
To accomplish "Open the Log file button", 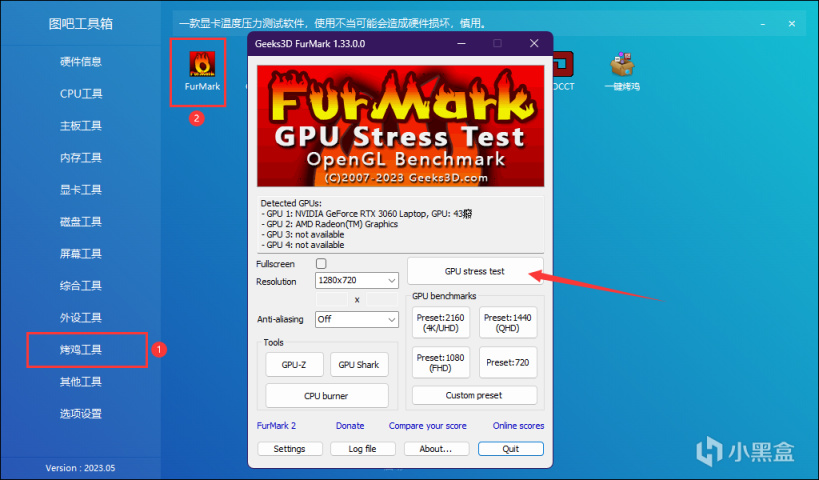I will (x=362, y=449).
